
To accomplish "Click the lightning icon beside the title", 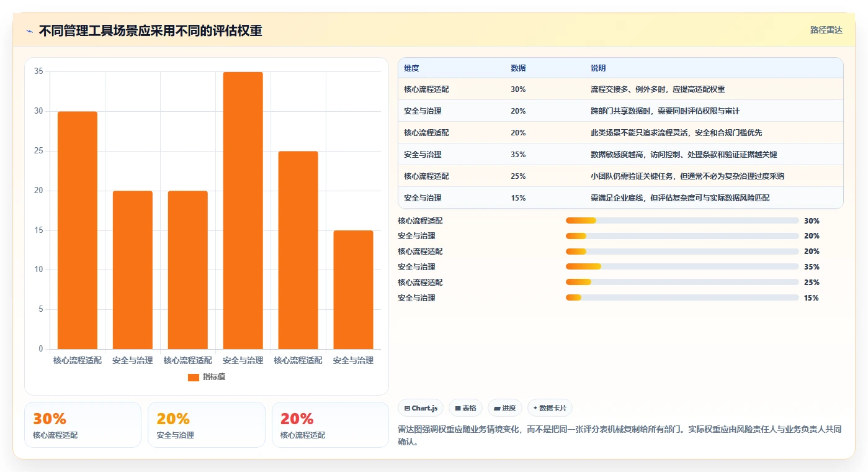I will pyautogui.click(x=29, y=31).
